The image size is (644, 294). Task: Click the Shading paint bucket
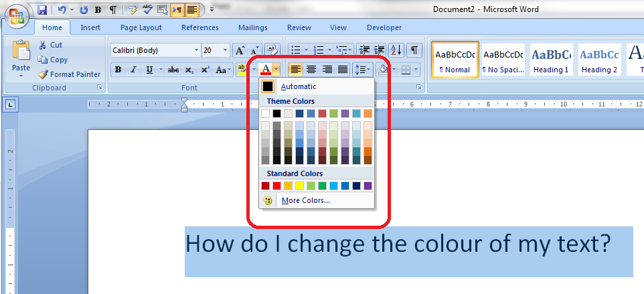coord(384,70)
